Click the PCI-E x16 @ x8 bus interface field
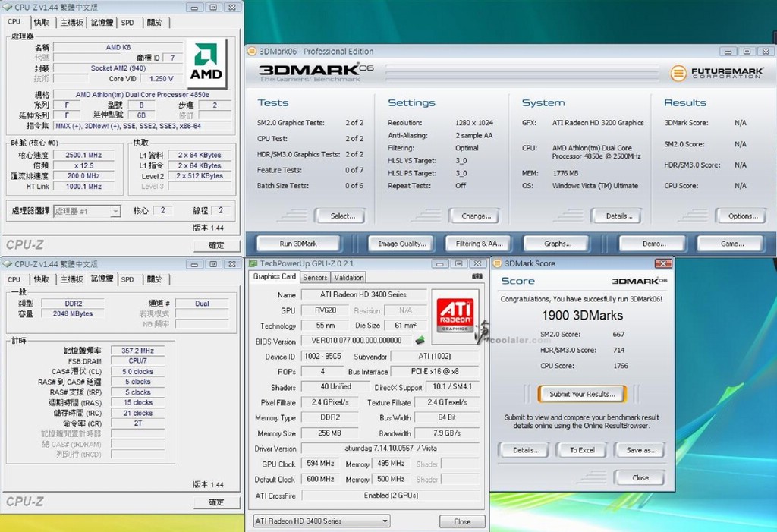This screenshot has height=532, width=777. coord(435,371)
